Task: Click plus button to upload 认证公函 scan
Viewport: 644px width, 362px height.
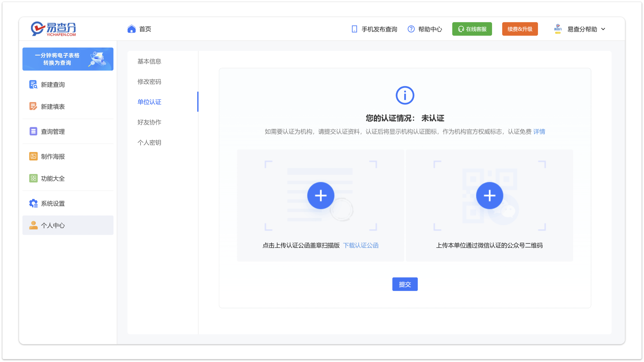Action: point(321,196)
